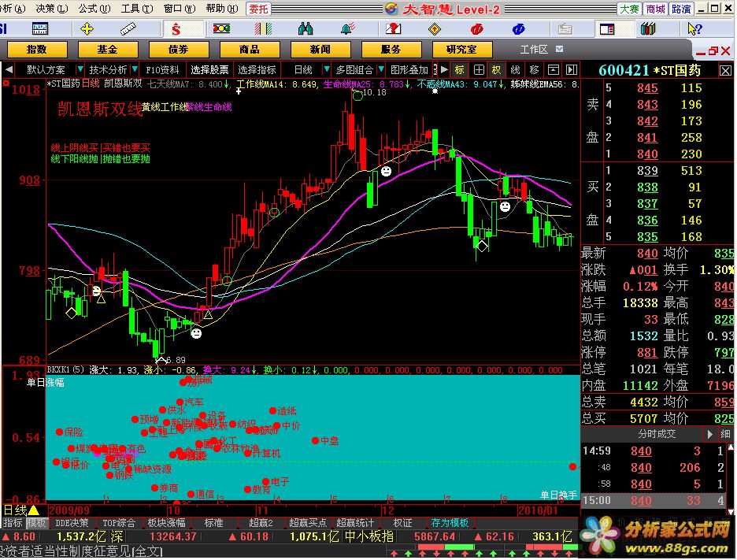The width and height of the screenshot is (737, 560).
Task: Click the 基金 button
Action: [108, 50]
